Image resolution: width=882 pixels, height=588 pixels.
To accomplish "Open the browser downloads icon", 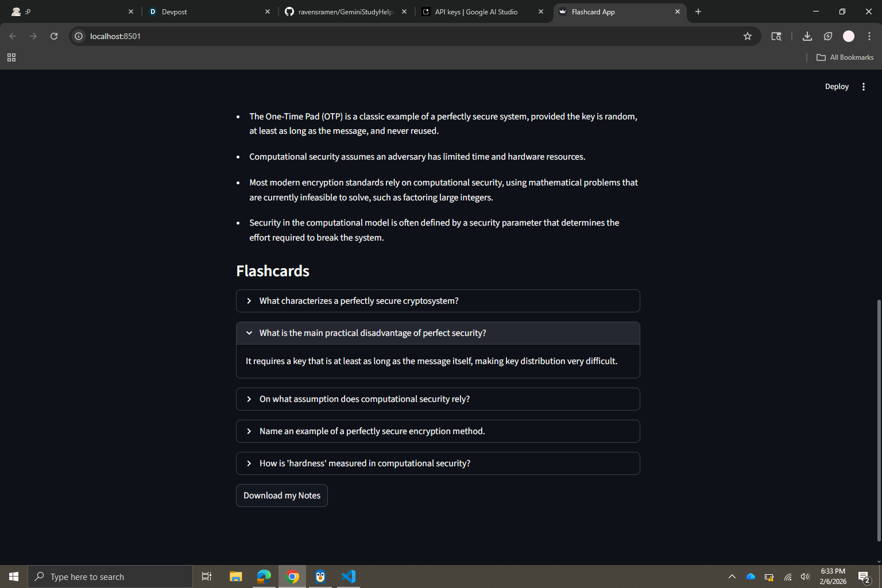I will point(807,36).
